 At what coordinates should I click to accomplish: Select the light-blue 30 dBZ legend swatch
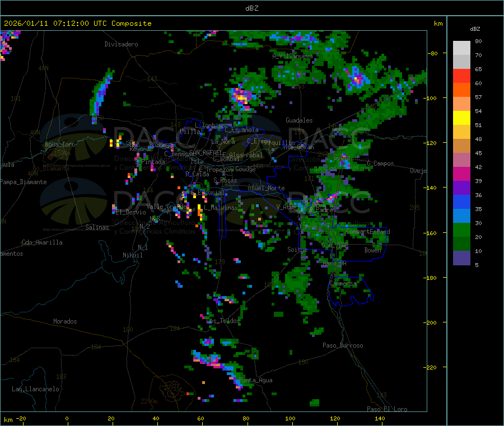[461, 216]
